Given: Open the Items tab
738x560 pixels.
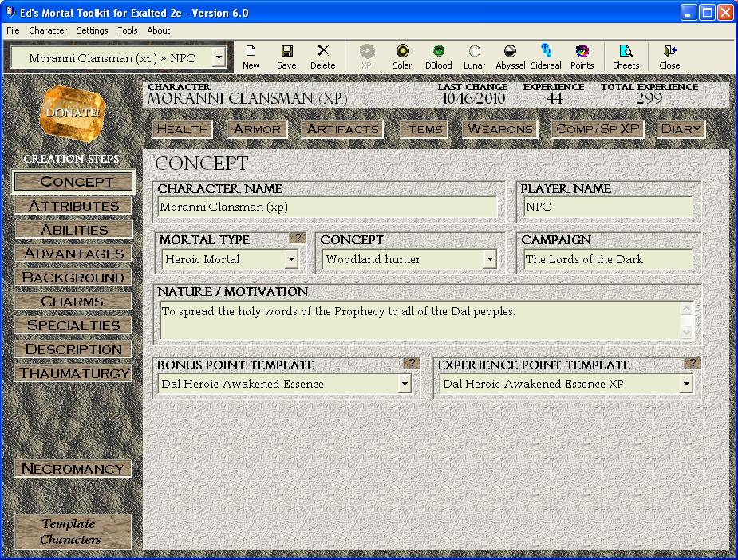Looking at the screenshot, I should [424, 129].
